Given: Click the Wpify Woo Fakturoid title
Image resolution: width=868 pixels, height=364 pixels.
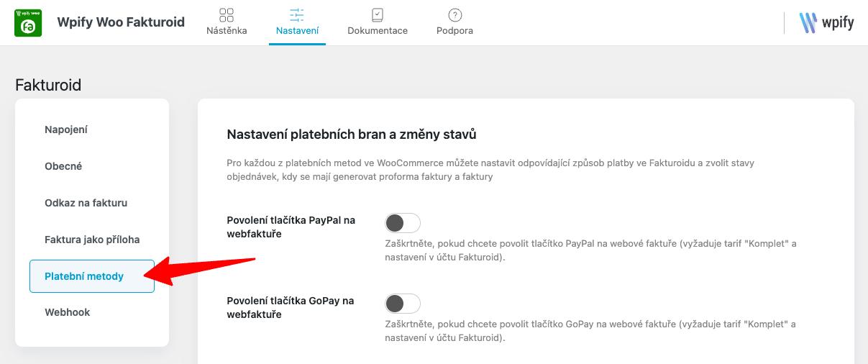Looking at the screenshot, I should tap(121, 22).
